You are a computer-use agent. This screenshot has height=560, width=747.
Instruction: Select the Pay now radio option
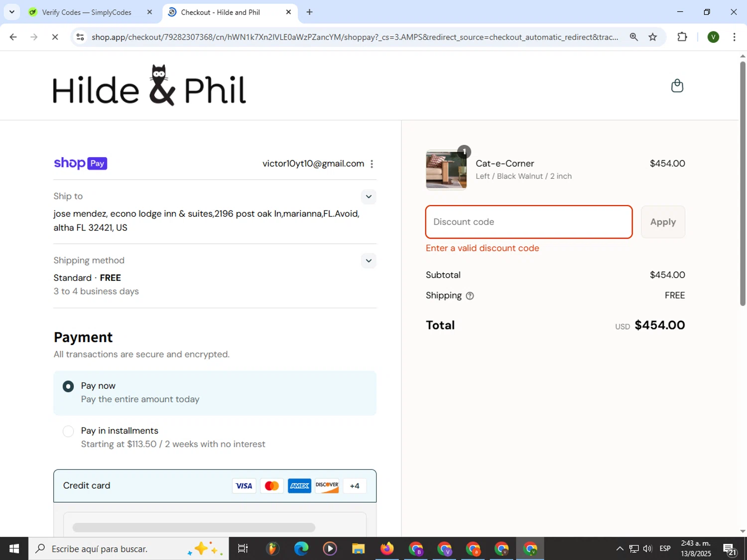(x=68, y=386)
